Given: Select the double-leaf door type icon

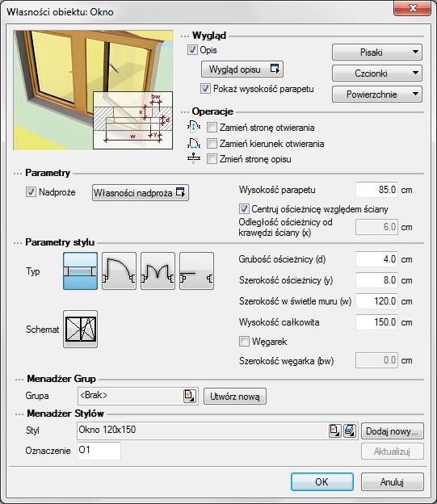Looking at the screenshot, I should point(158,271).
